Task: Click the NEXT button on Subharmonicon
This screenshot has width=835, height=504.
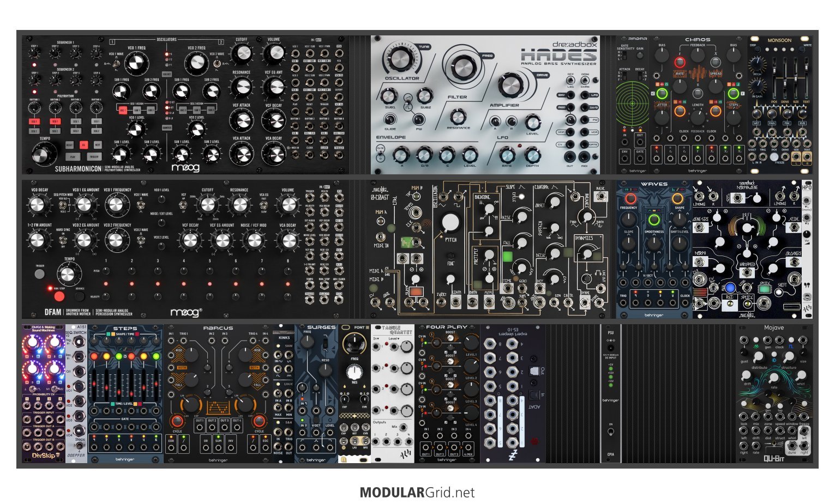Action: pos(98,145)
